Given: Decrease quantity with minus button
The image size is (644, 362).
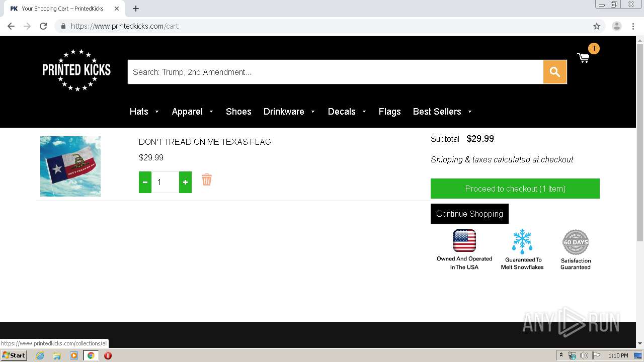Looking at the screenshot, I should click(x=145, y=182).
